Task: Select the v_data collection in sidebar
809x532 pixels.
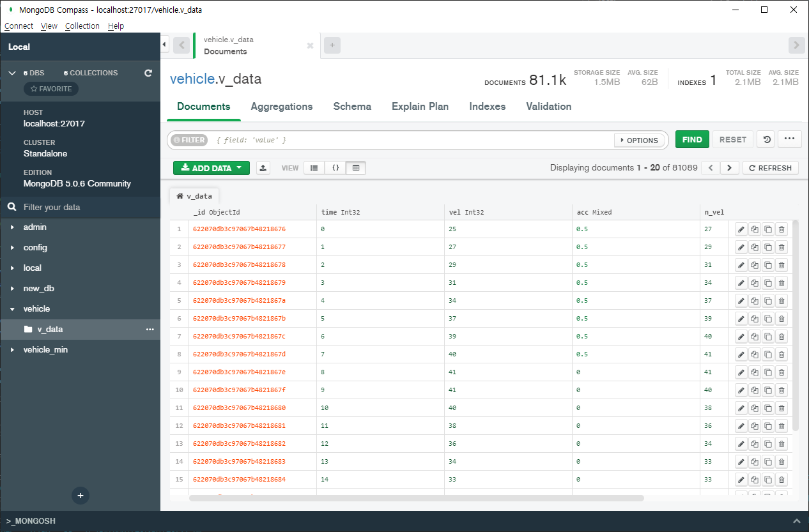Action: (x=81, y=330)
